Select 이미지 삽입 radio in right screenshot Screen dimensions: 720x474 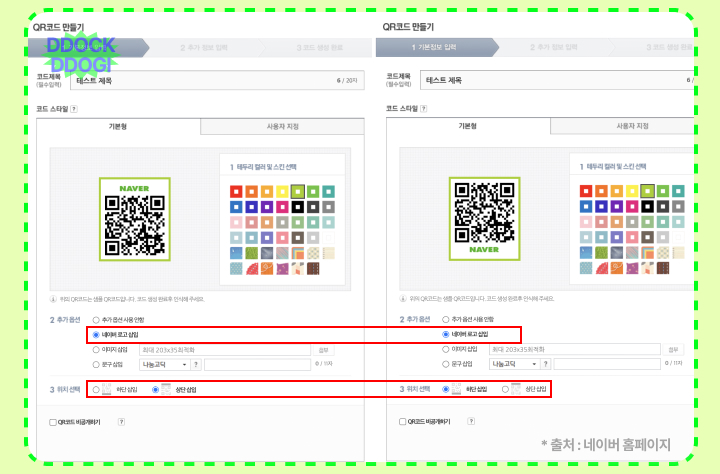coord(445,350)
